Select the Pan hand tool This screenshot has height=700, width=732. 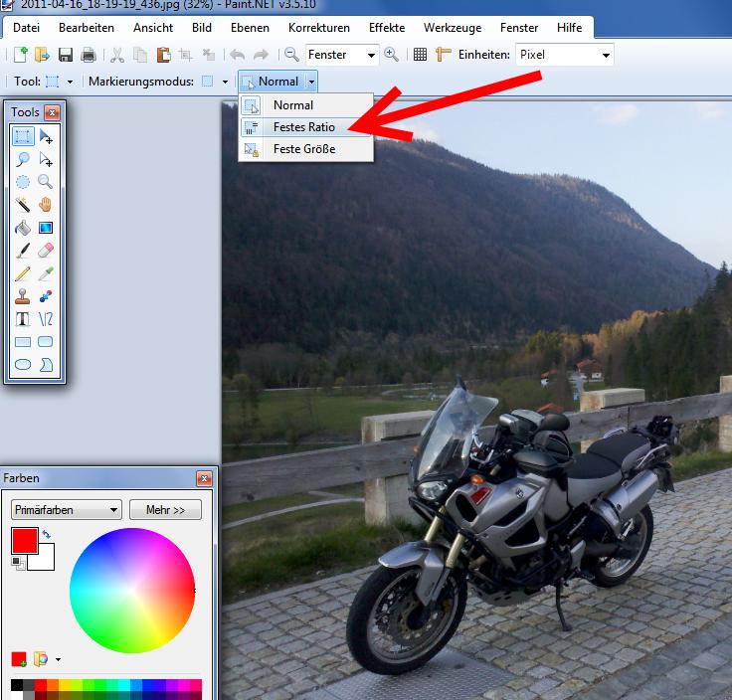coord(46,205)
